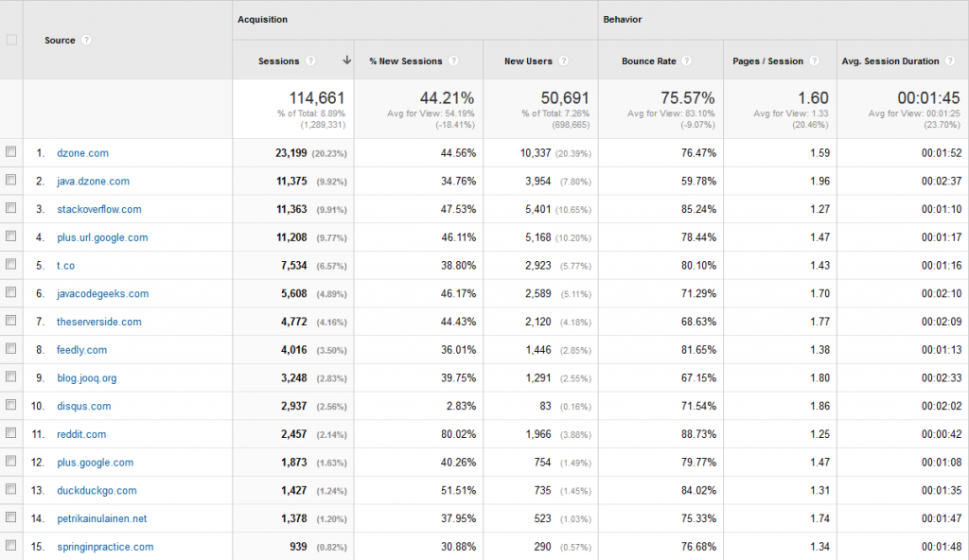This screenshot has height=560, width=969.
Task: Sort by Bounce Rate column header
Action: click(x=649, y=61)
